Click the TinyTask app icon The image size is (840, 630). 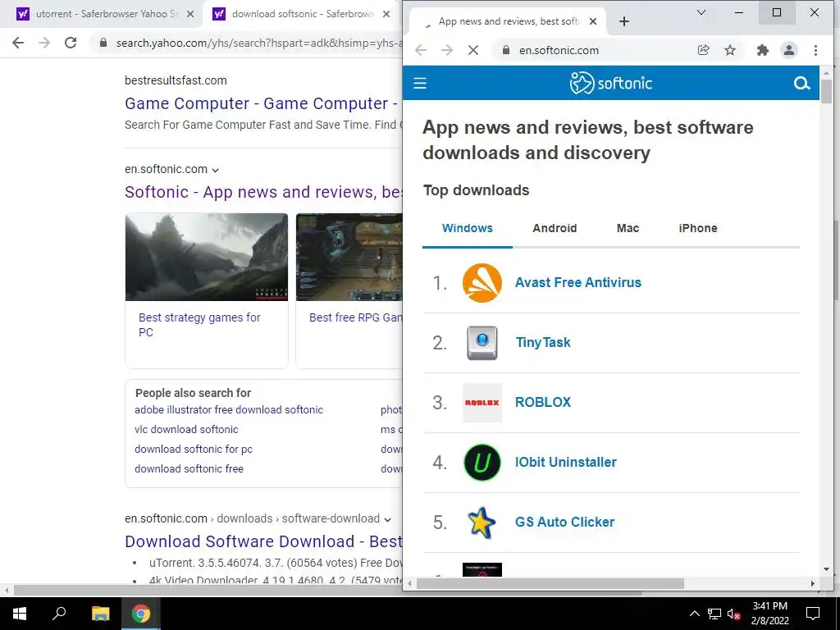(x=482, y=343)
